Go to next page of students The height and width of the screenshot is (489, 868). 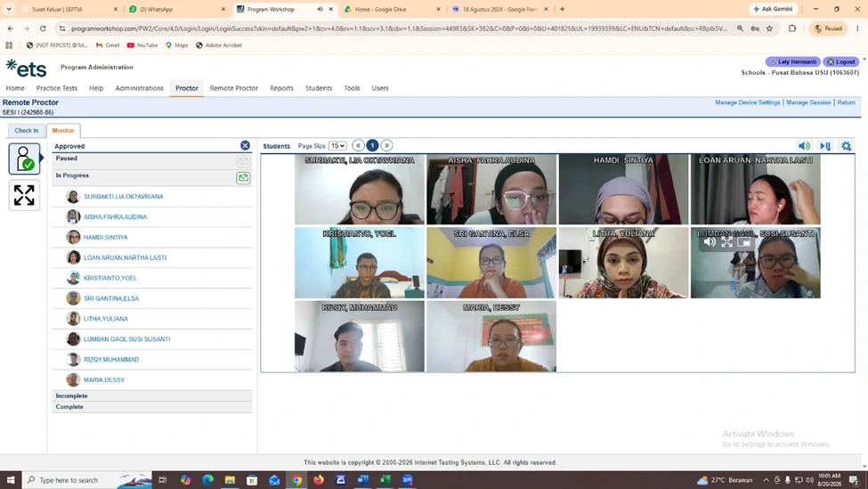click(x=386, y=146)
